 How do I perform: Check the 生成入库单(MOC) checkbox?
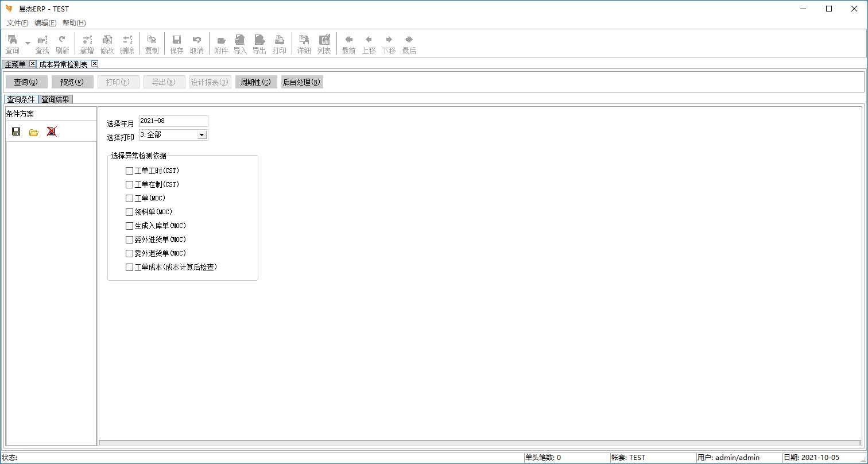click(x=129, y=226)
